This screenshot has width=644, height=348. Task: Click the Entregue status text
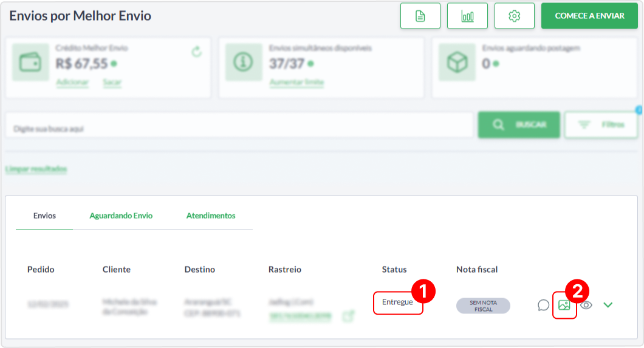click(x=397, y=302)
